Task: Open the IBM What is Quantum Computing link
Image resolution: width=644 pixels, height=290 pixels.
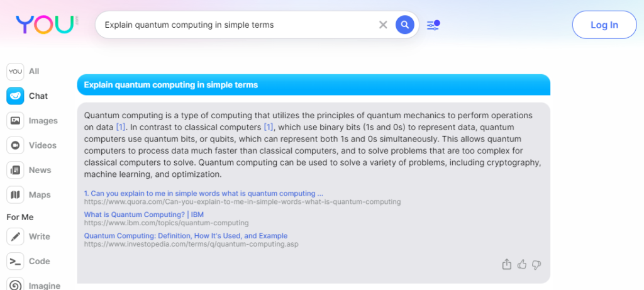Action: point(144,215)
